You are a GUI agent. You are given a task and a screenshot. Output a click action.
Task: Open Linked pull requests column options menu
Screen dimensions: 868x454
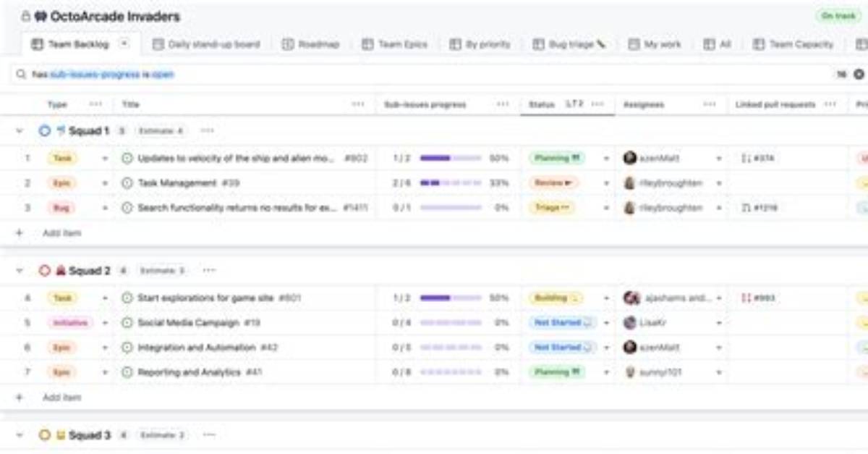[830, 104]
